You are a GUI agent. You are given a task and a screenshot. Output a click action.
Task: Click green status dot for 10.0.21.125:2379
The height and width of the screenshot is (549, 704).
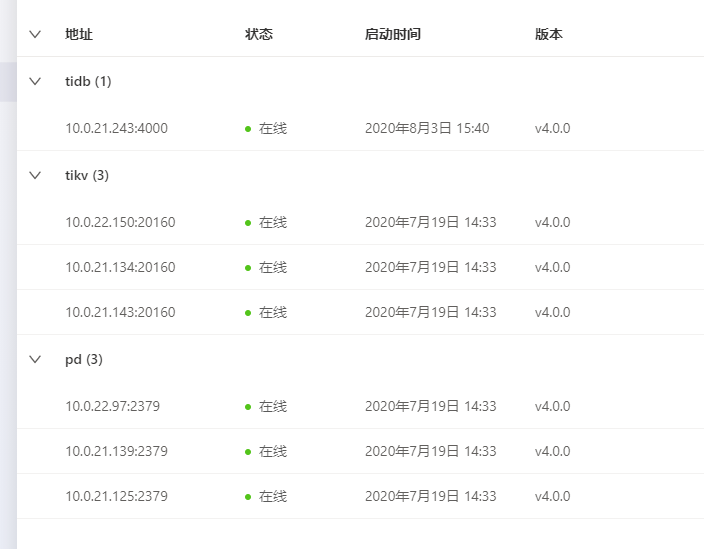(x=248, y=497)
